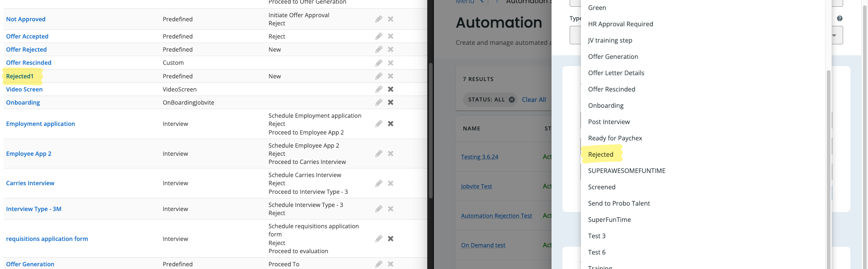Pick Send to Probo Talent option

coord(619,203)
